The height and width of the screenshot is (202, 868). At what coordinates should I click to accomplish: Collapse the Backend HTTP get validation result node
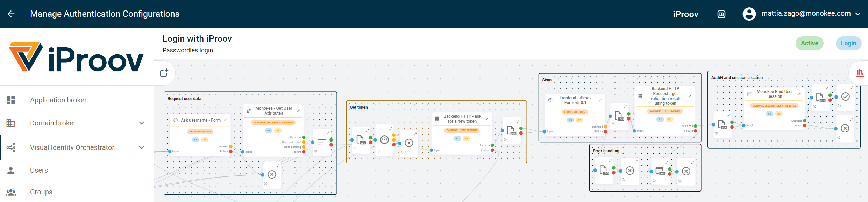click(690, 96)
